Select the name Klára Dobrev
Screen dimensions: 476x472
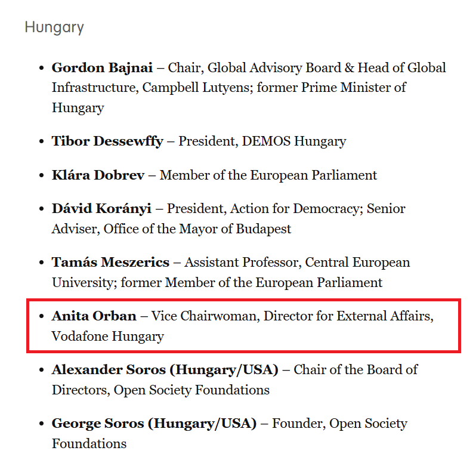(98, 175)
